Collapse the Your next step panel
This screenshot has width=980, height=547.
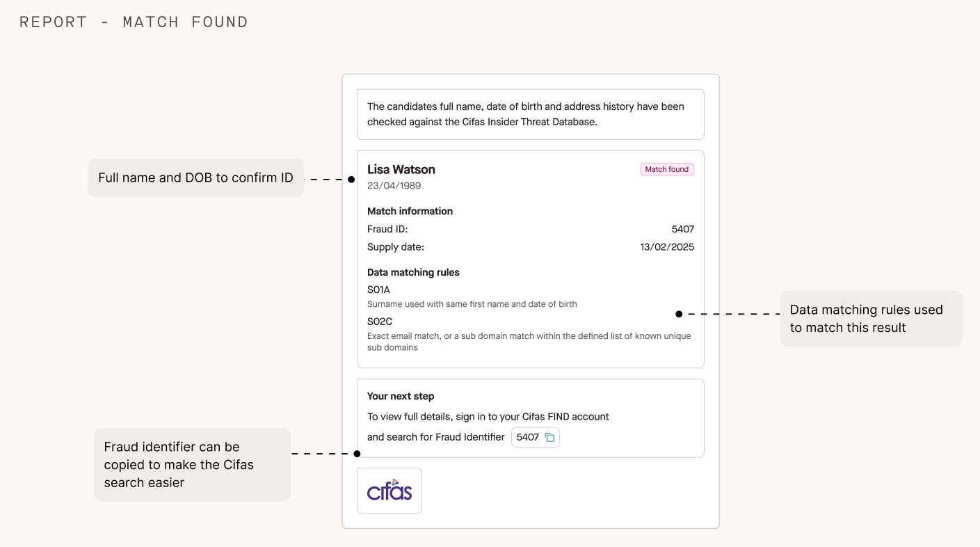pyautogui.click(x=400, y=395)
